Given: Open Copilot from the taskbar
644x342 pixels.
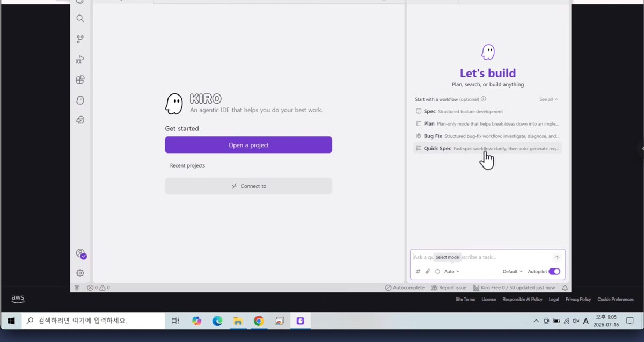Looking at the screenshot, I should tap(196, 321).
